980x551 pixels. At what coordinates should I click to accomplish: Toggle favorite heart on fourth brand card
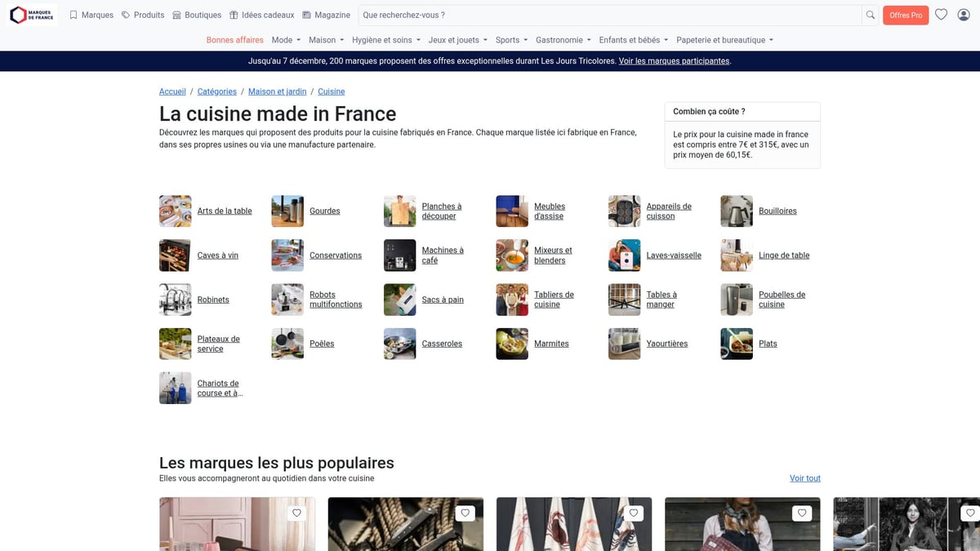[802, 513]
